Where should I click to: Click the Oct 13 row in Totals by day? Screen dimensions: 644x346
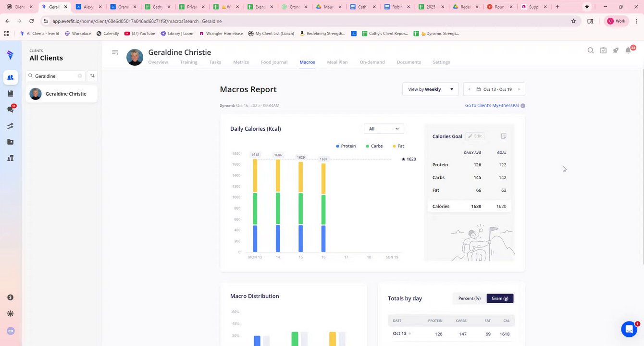tap(451, 334)
